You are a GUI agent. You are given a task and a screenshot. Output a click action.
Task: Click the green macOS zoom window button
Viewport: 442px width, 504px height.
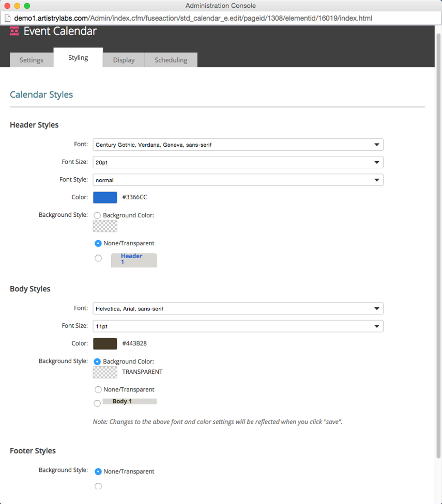27,6
